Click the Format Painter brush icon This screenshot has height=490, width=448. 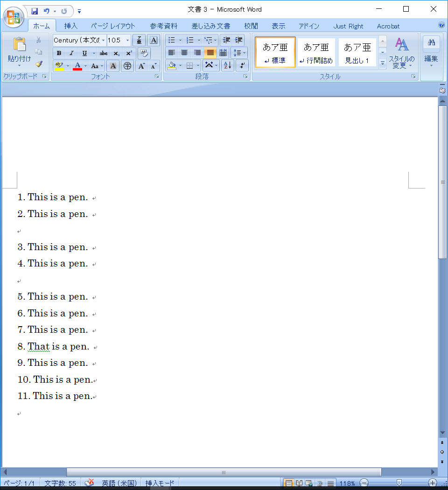[39, 64]
